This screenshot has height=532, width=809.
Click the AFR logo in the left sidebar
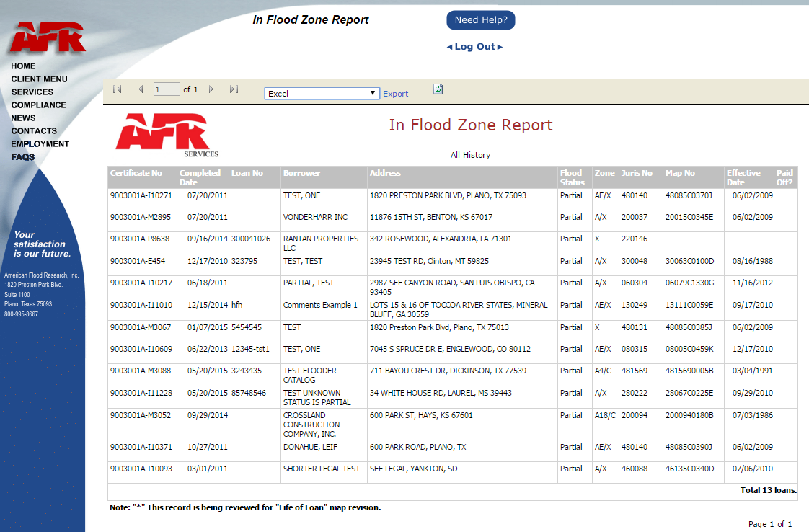[45, 36]
